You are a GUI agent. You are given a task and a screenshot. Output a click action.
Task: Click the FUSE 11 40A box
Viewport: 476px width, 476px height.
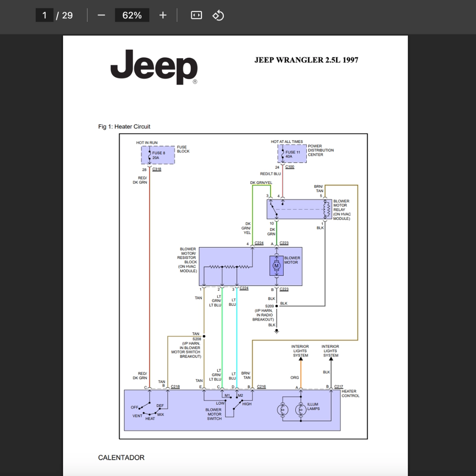(x=292, y=154)
